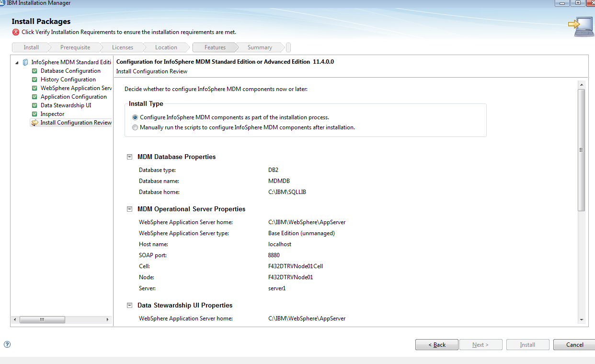
Task: Go to the Licenses wizard step
Action: point(123,47)
